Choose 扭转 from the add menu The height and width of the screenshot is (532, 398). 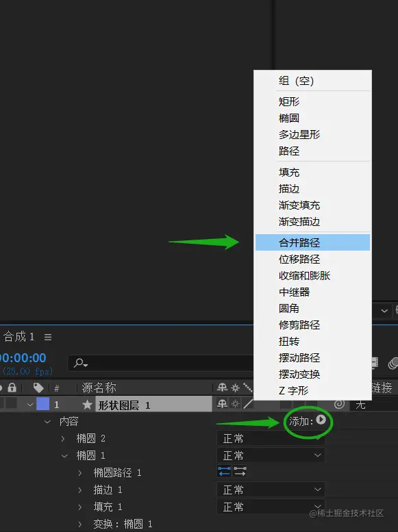312,342
